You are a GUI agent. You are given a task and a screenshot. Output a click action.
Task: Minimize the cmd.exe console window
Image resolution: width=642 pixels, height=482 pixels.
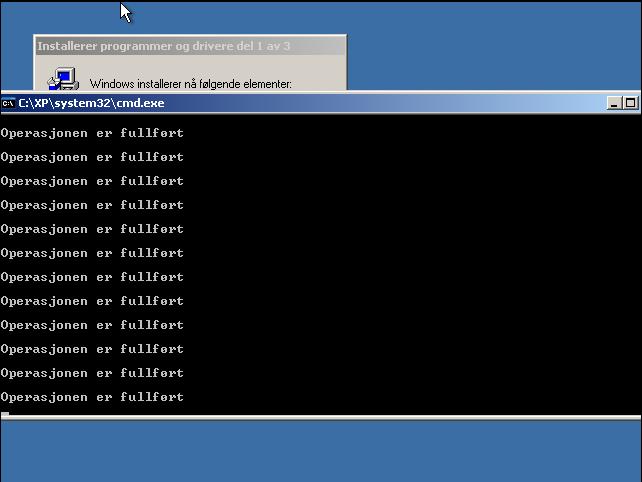click(x=613, y=103)
